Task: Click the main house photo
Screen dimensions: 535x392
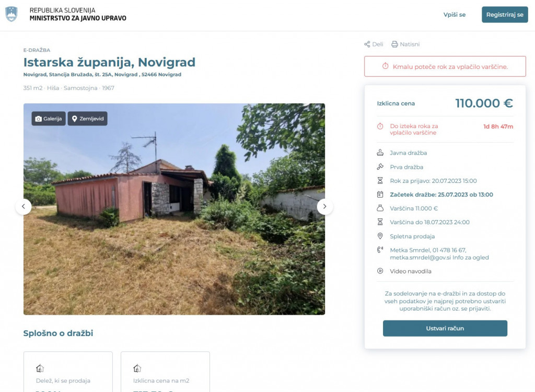Action: click(174, 209)
